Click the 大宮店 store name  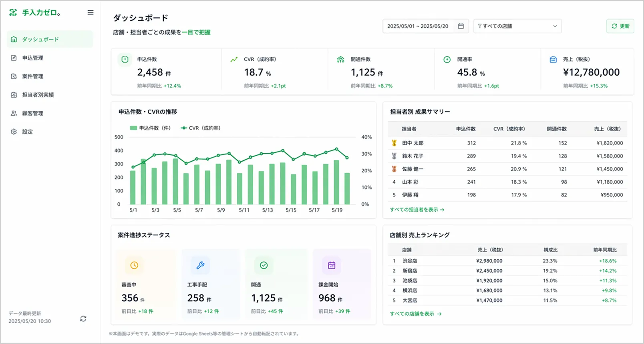click(x=410, y=300)
